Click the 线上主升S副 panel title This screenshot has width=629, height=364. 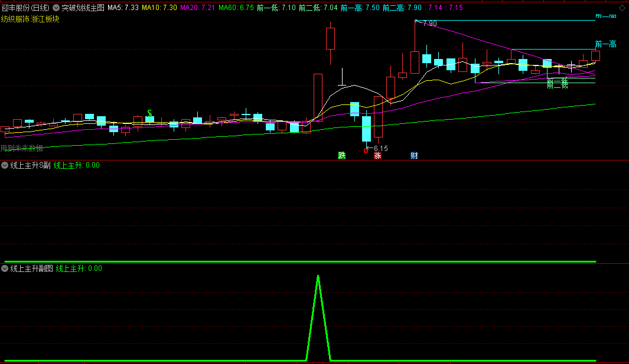click(31, 165)
